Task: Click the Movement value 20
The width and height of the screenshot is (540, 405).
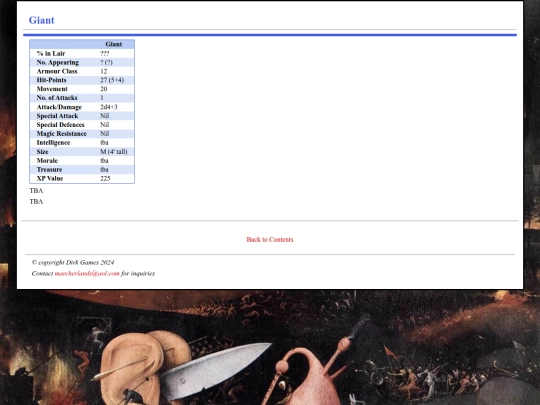Action: [104, 89]
